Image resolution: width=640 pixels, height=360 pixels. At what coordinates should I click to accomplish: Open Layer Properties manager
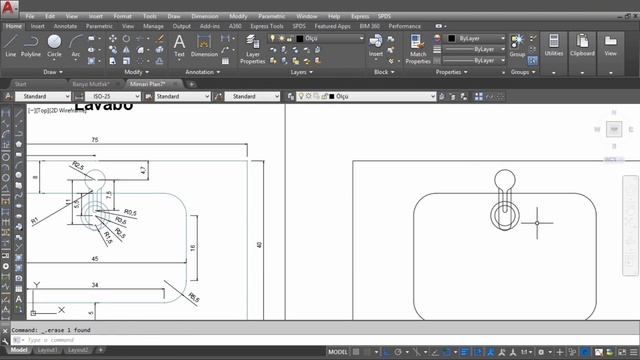tap(252, 49)
